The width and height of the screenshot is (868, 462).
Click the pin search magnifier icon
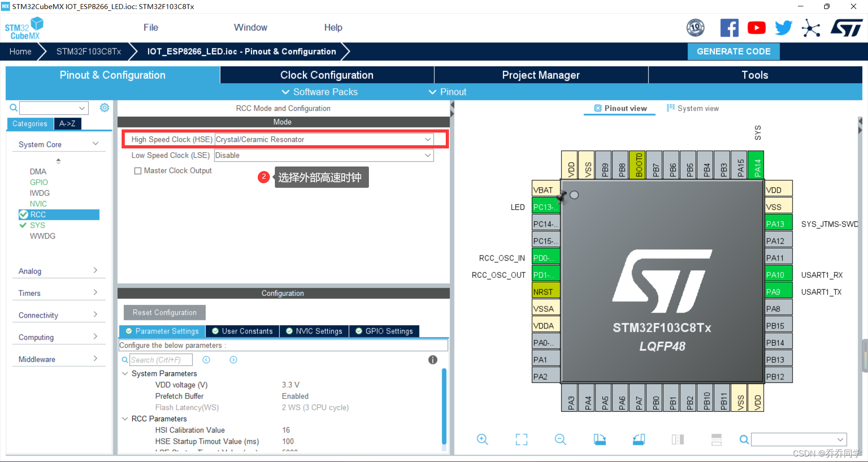point(744,439)
